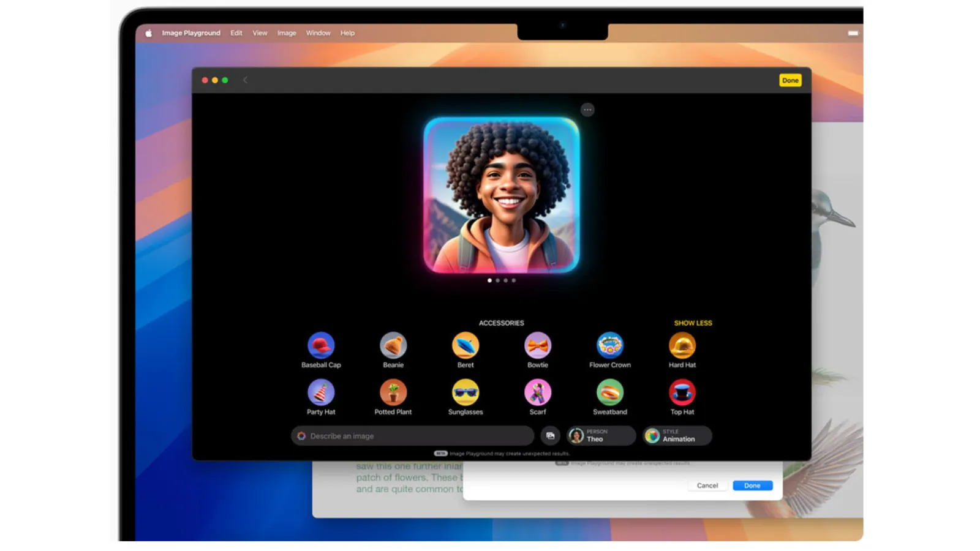Click the yellow Done button
This screenshot has width=980, height=551.
[x=790, y=80]
